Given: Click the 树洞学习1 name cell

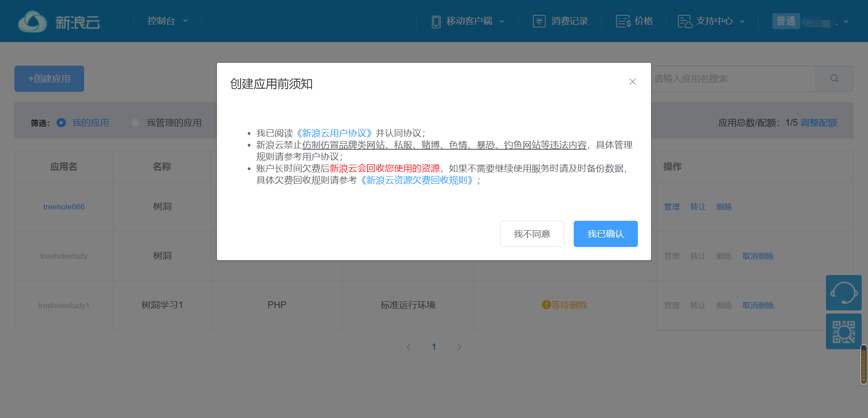Looking at the screenshot, I should tap(162, 305).
